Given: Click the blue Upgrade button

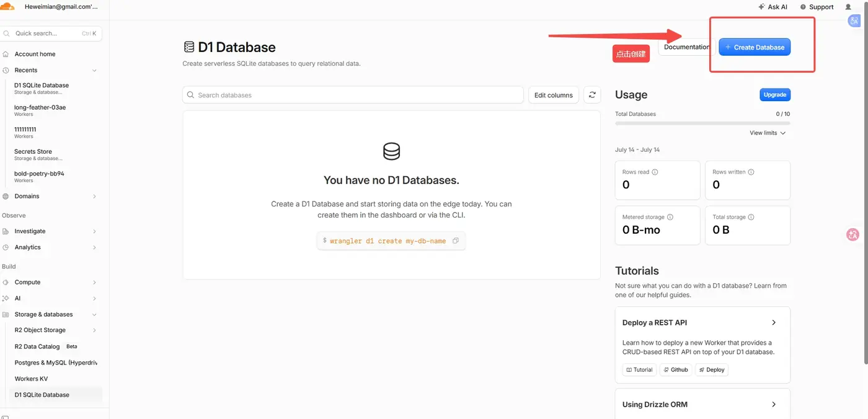Looking at the screenshot, I should tap(775, 95).
